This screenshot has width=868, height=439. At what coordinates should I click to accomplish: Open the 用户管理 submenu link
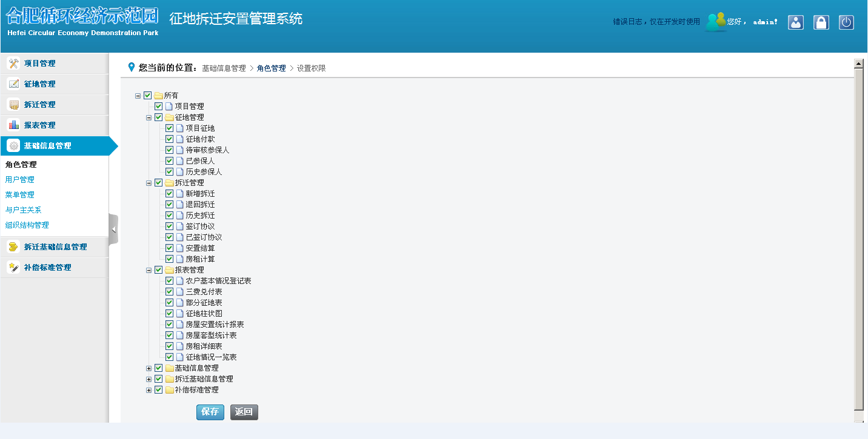tap(19, 180)
